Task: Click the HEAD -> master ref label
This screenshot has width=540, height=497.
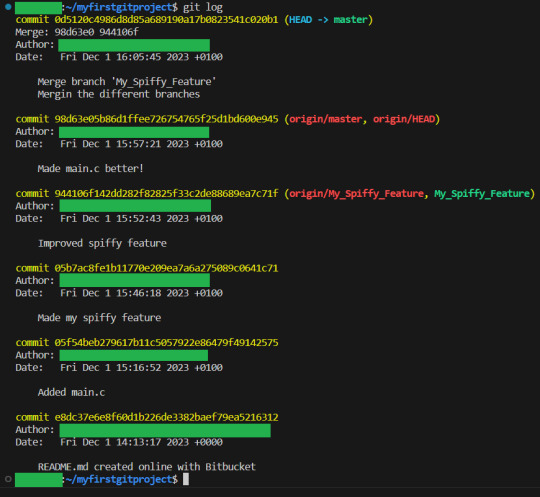Action: [x=328, y=20]
